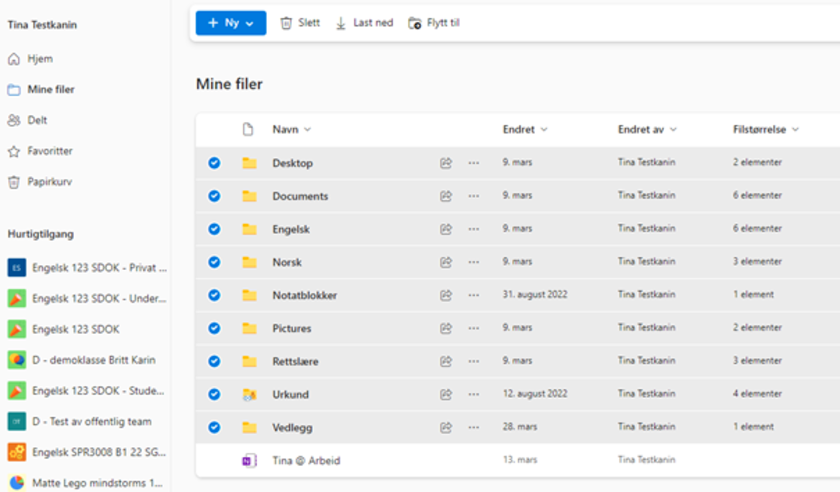
Task: Click the Engelsk 123 SDOK - Privat team icon
Action: [17, 267]
